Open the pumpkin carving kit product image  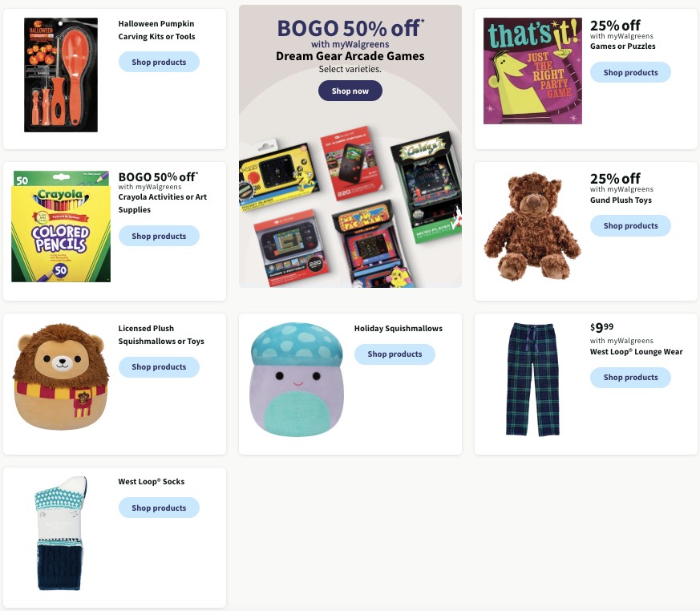pos(61,75)
